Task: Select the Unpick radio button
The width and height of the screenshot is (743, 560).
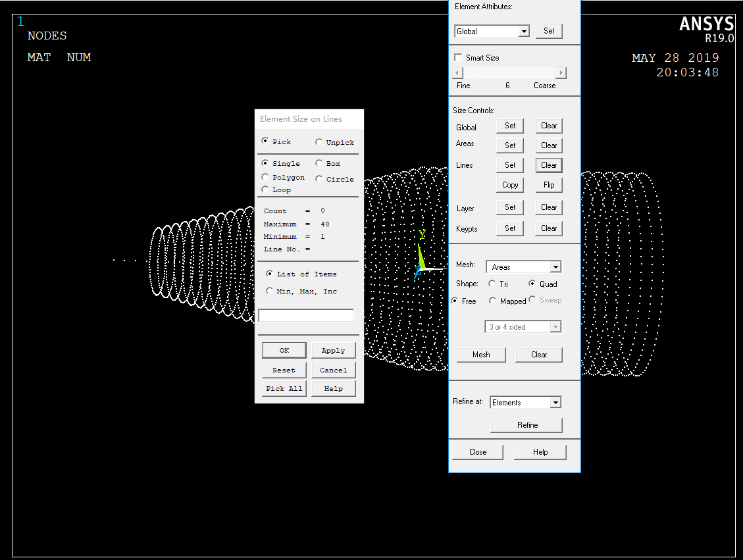Action: [x=319, y=142]
